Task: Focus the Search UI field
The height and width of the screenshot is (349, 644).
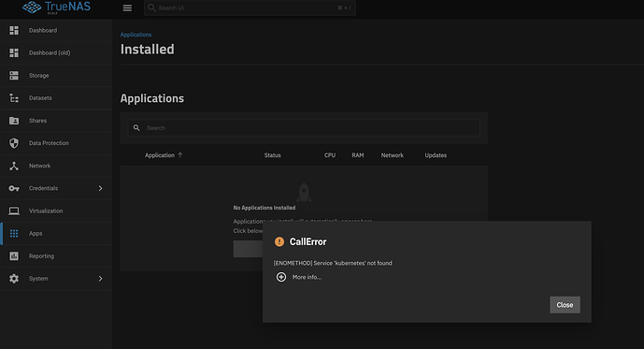Action: tap(250, 7)
